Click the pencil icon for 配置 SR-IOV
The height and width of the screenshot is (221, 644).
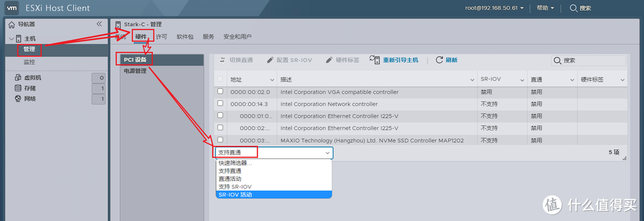270,60
